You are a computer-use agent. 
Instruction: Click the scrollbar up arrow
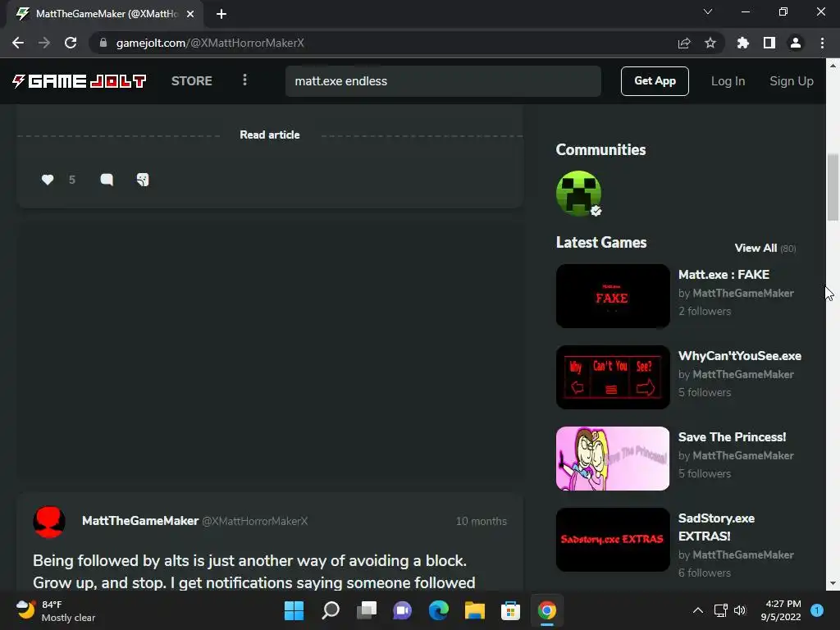(x=833, y=66)
